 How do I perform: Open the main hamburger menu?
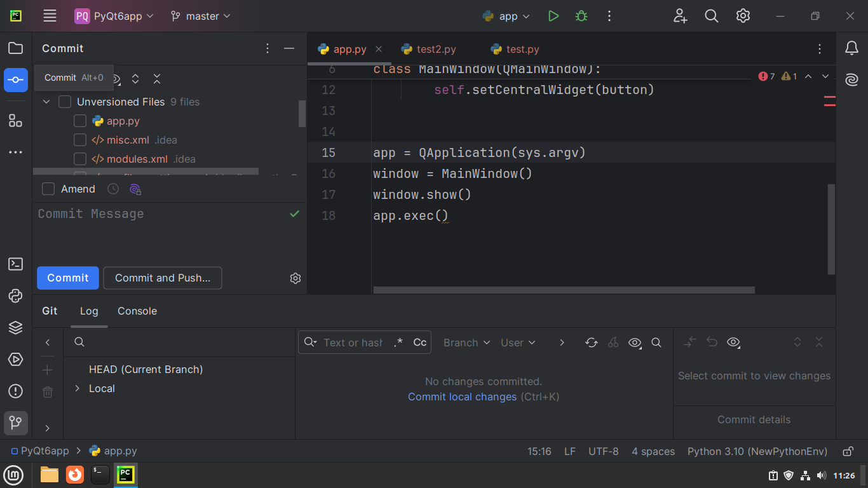(50, 17)
